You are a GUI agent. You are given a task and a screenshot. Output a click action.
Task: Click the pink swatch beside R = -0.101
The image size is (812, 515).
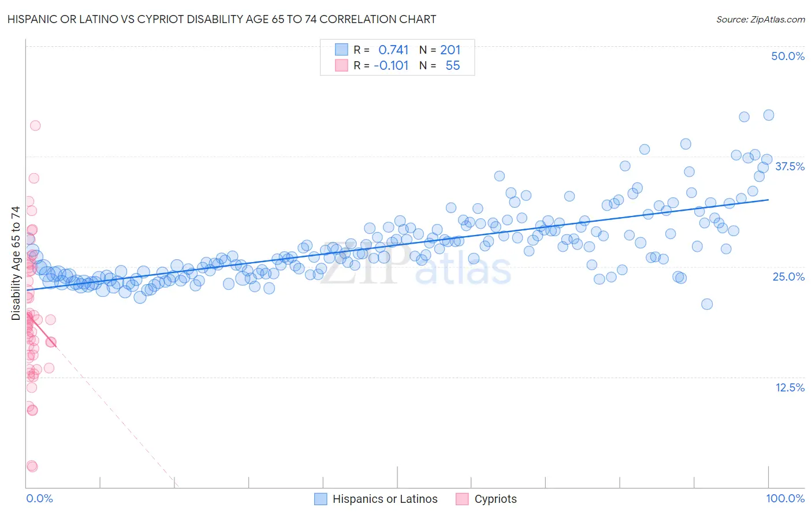coord(341,65)
